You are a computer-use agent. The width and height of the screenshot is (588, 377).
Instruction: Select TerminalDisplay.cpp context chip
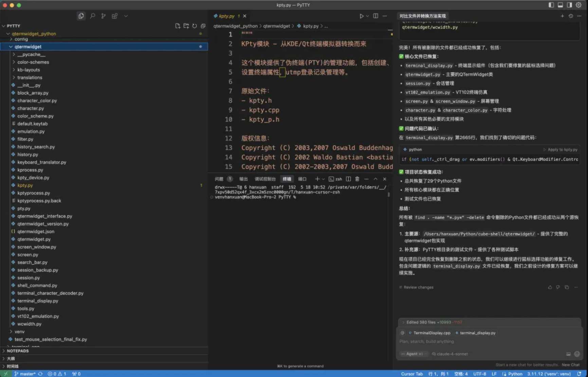430,333
